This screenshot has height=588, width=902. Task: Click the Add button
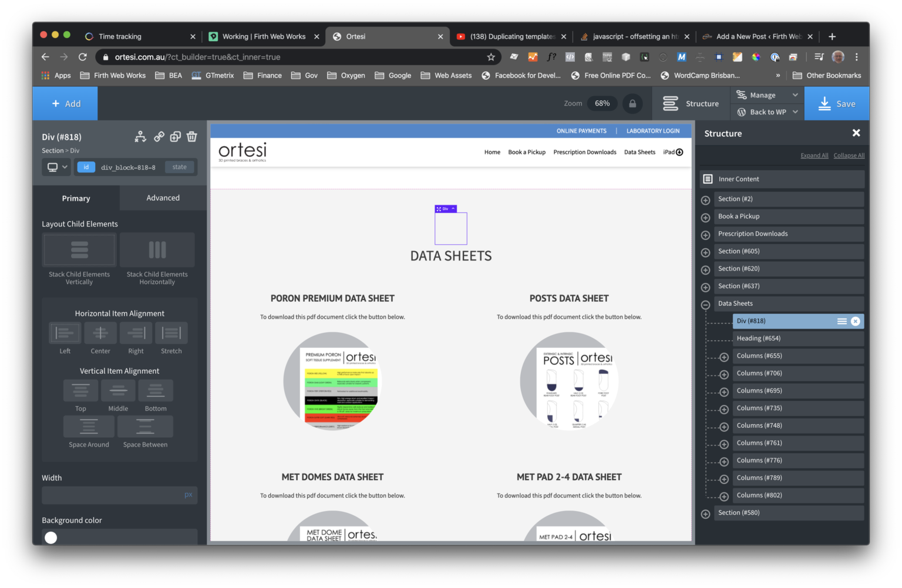(x=65, y=103)
